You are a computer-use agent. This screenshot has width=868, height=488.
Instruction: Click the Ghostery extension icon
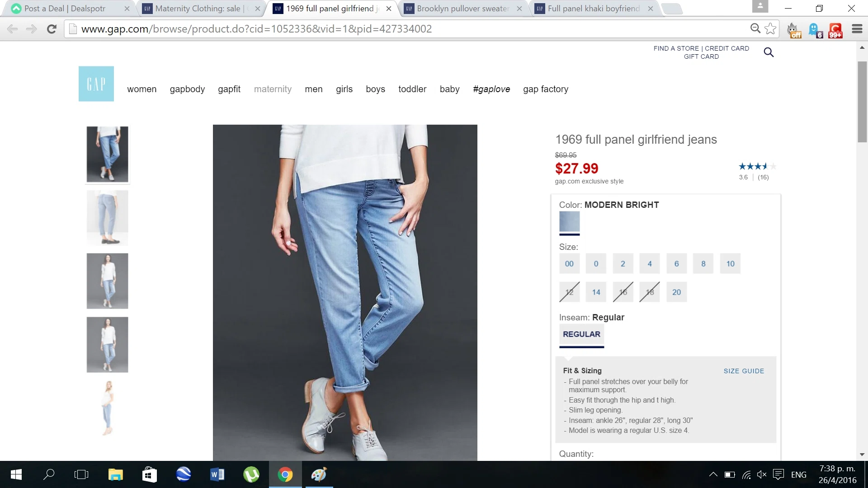pyautogui.click(x=815, y=30)
